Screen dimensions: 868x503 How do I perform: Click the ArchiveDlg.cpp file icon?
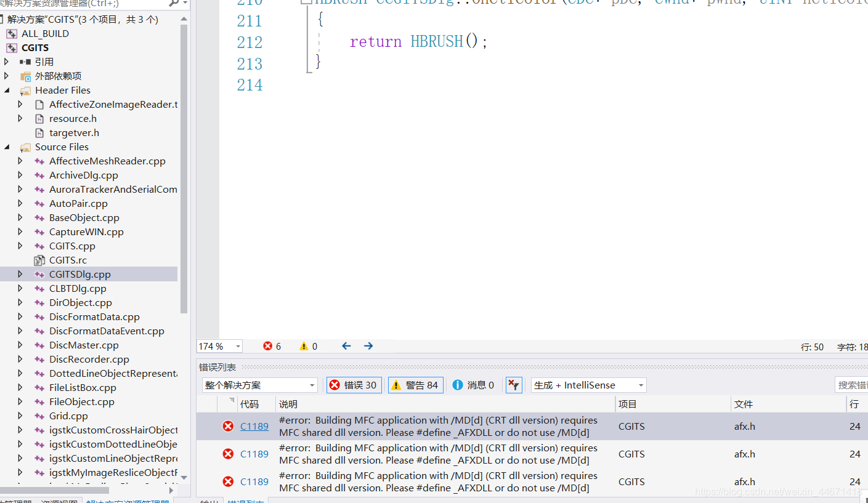click(39, 175)
